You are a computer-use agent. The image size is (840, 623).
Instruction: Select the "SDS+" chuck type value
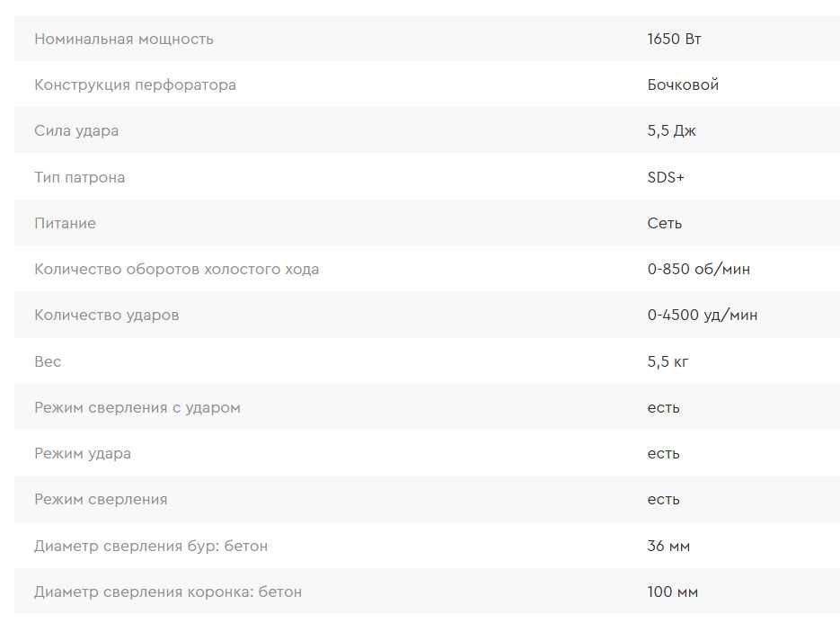666,177
